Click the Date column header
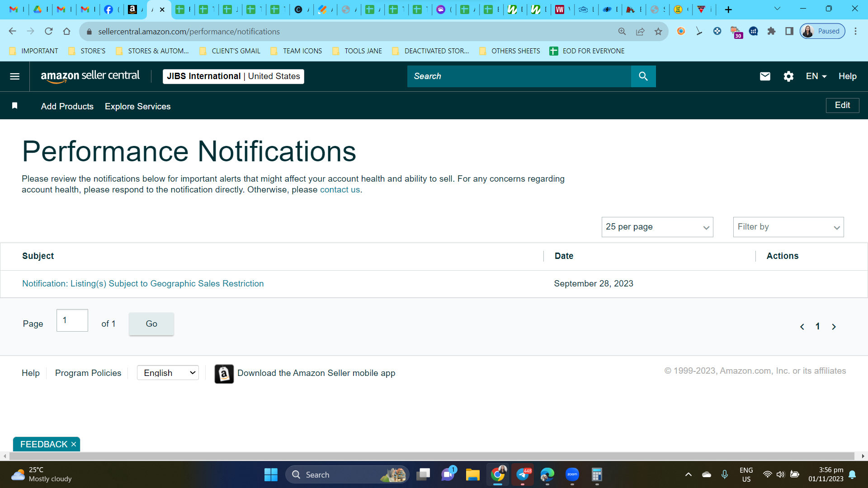The image size is (868, 488). pyautogui.click(x=564, y=256)
